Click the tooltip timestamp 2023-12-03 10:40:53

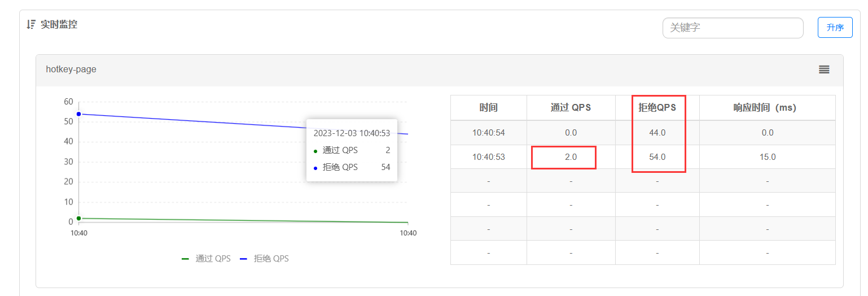pyautogui.click(x=352, y=133)
